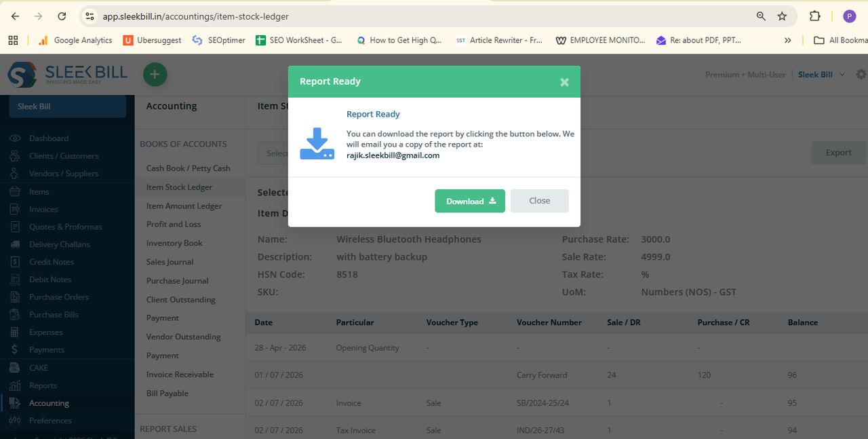The height and width of the screenshot is (439, 868).
Task: Click the Purchase Bills sidebar icon
Action: (15, 315)
